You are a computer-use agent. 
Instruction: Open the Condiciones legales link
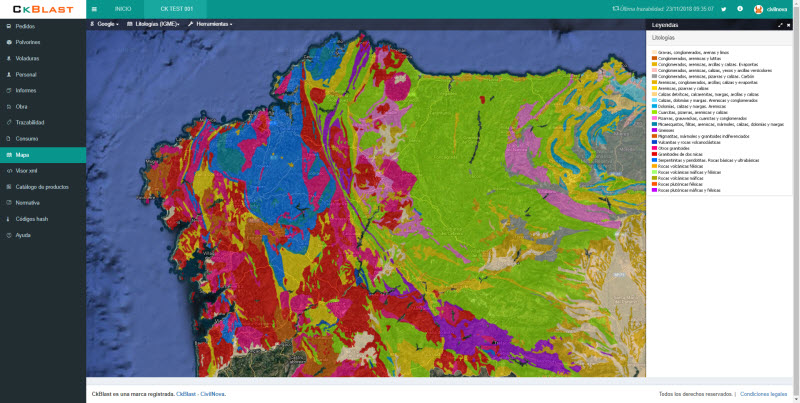tap(763, 394)
